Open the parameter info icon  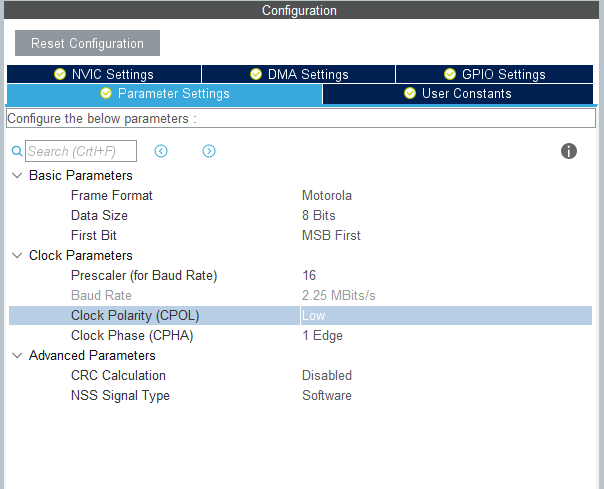pyautogui.click(x=569, y=151)
